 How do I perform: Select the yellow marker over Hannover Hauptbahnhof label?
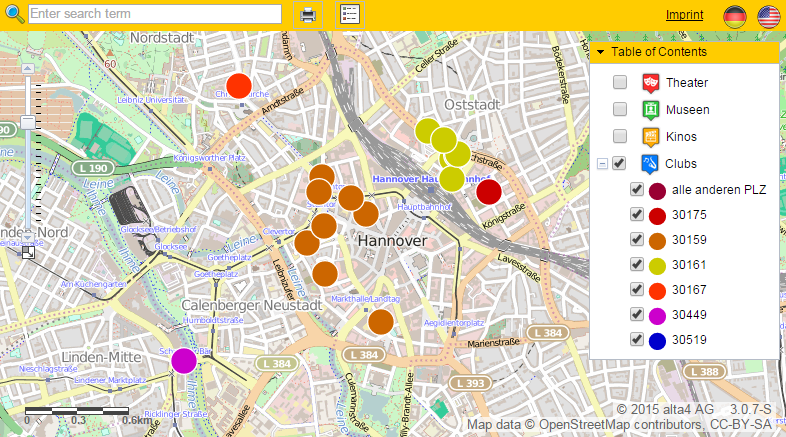pyautogui.click(x=452, y=179)
